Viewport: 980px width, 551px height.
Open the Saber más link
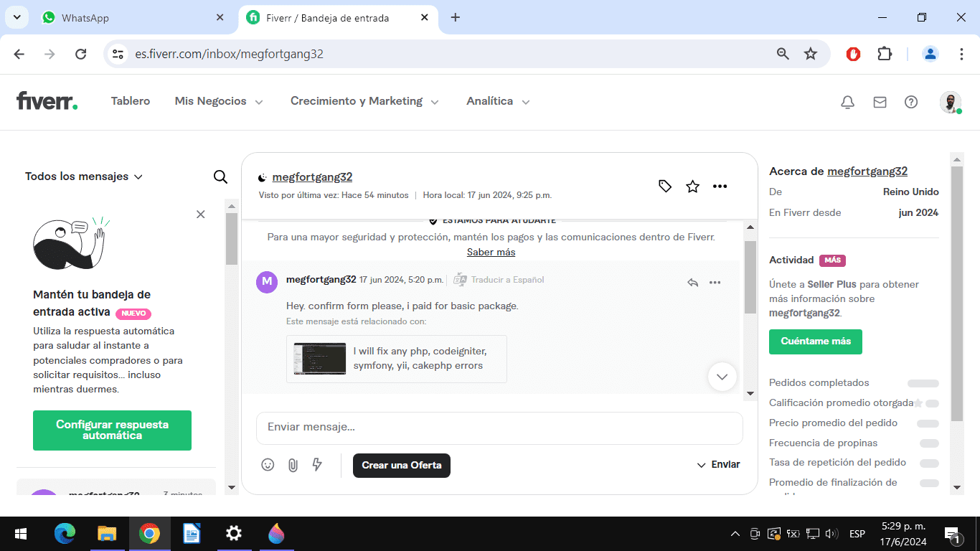(x=491, y=252)
